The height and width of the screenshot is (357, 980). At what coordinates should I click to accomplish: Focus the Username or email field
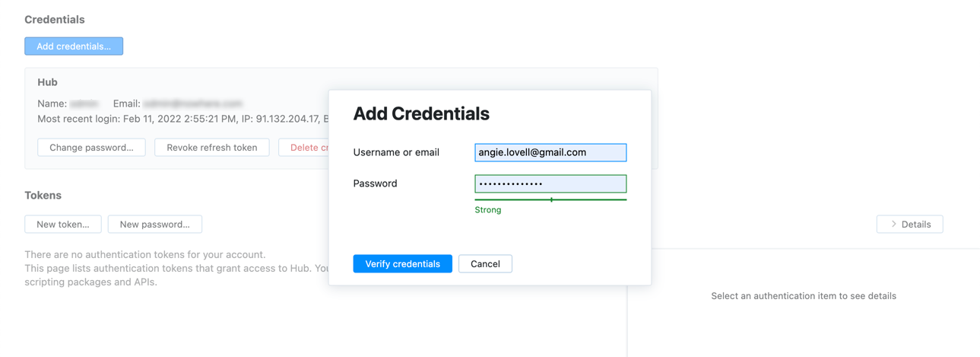(x=550, y=152)
